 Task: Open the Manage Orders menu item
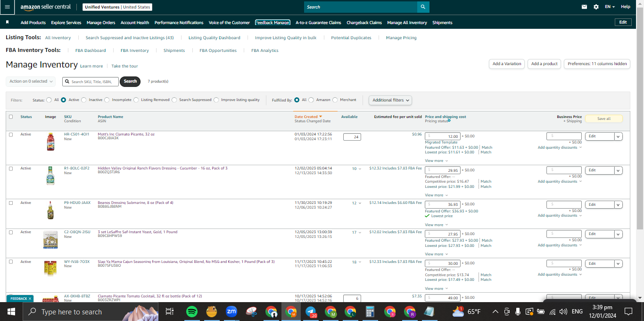[x=101, y=23]
